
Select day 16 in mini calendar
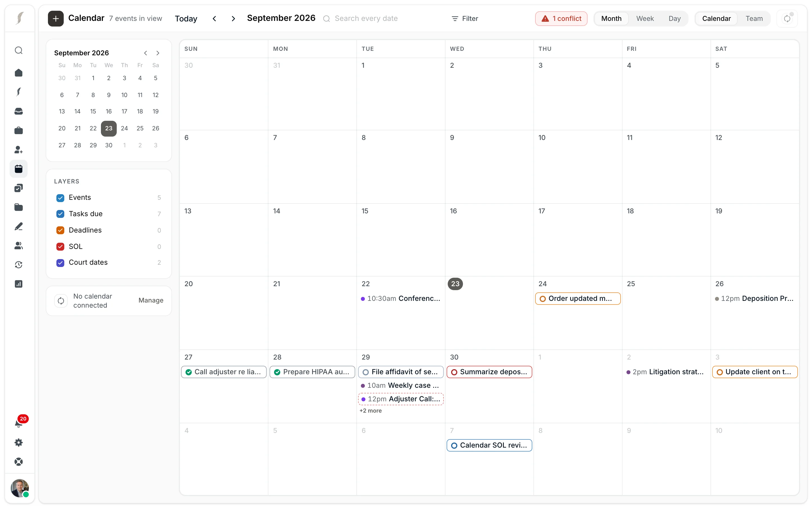pos(109,111)
